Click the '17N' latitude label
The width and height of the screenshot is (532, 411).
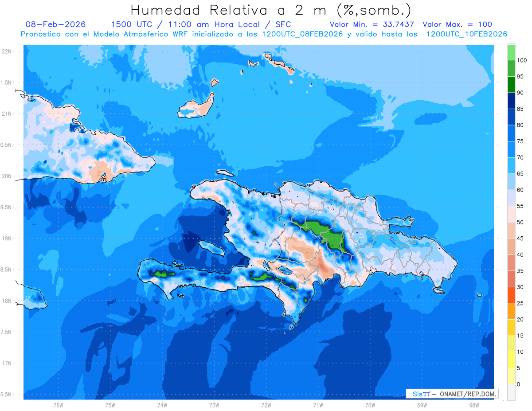point(6,363)
